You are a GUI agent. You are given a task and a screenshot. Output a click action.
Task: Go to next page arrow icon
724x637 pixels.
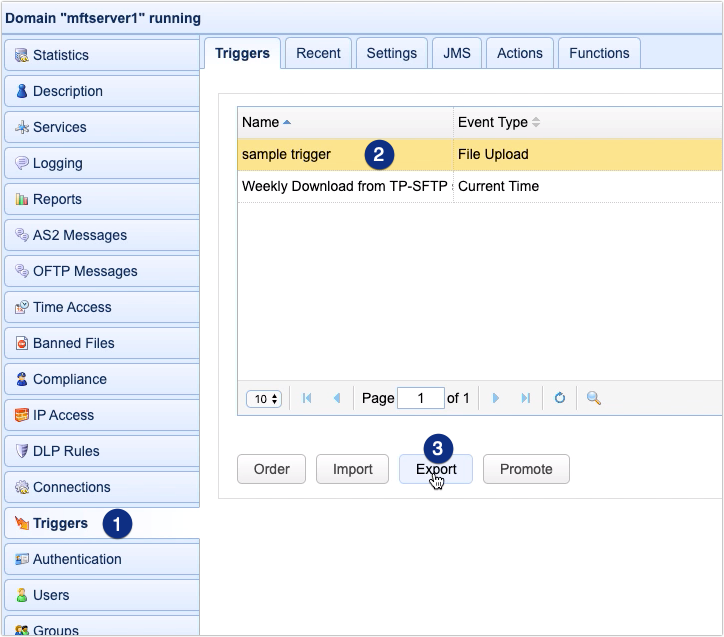pos(495,398)
